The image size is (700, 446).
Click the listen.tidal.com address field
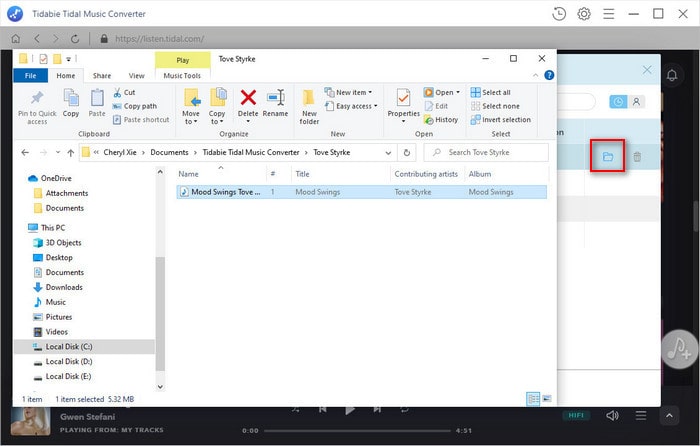[159, 39]
